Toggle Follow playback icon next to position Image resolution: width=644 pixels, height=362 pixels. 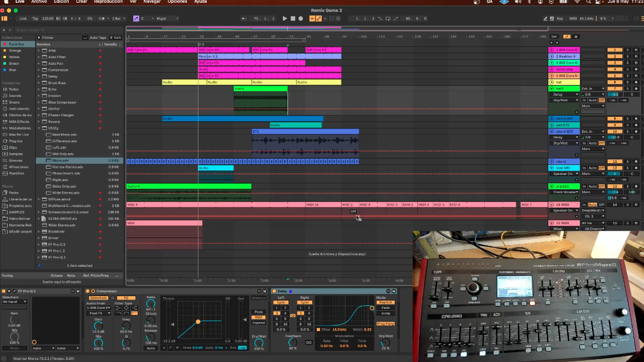(x=244, y=18)
